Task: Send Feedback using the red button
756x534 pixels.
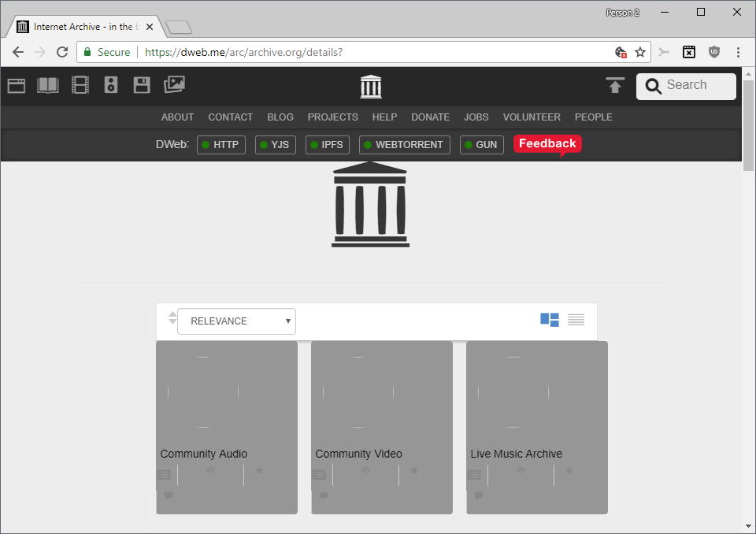Action: 547,144
